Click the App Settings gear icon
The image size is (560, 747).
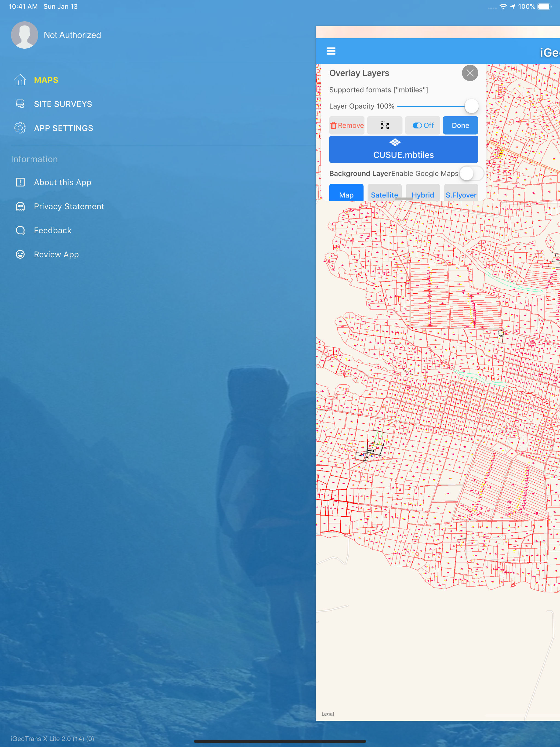20,128
